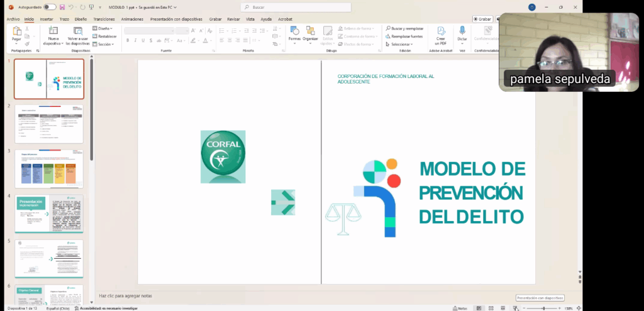Switch to the Insertar tab
The width and height of the screenshot is (644, 311).
(x=47, y=19)
